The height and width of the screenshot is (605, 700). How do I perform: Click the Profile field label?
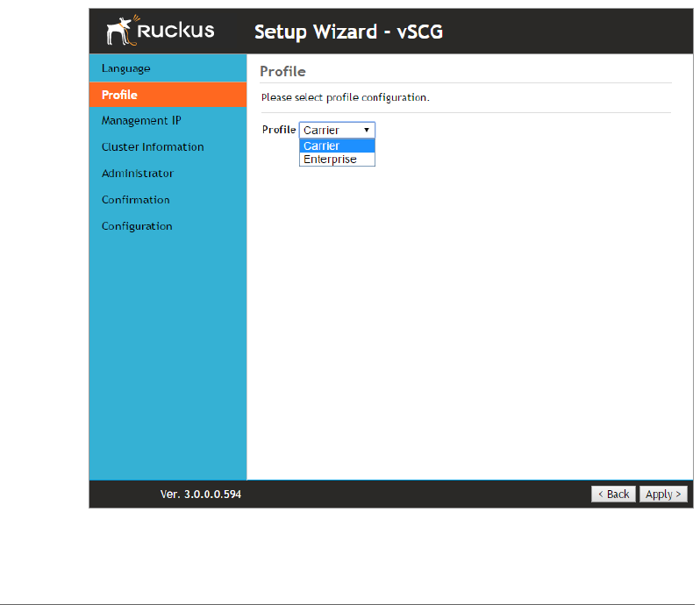279,130
